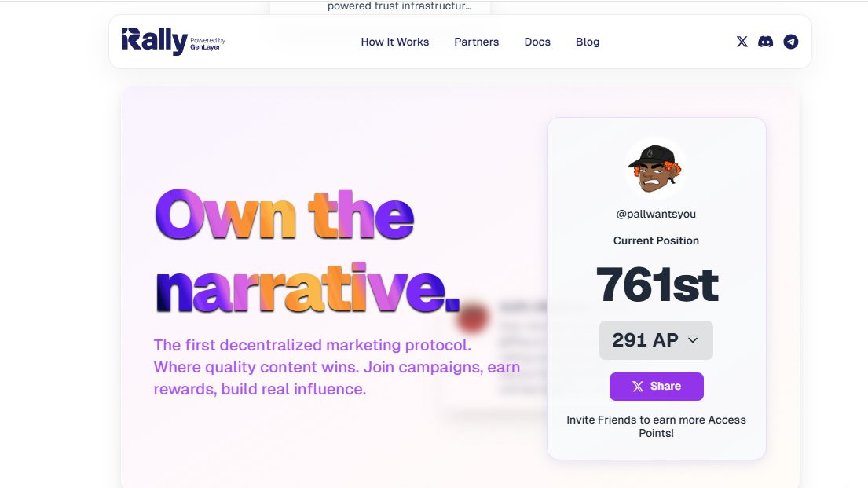Open the X (Twitter) icon in header
Image resolution: width=868 pixels, height=488 pixels.
(x=742, y=42)
